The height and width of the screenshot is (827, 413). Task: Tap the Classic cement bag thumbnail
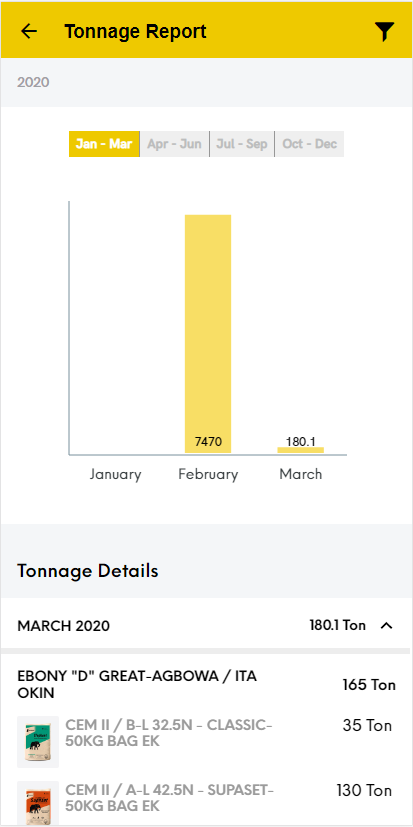(38, 742)
